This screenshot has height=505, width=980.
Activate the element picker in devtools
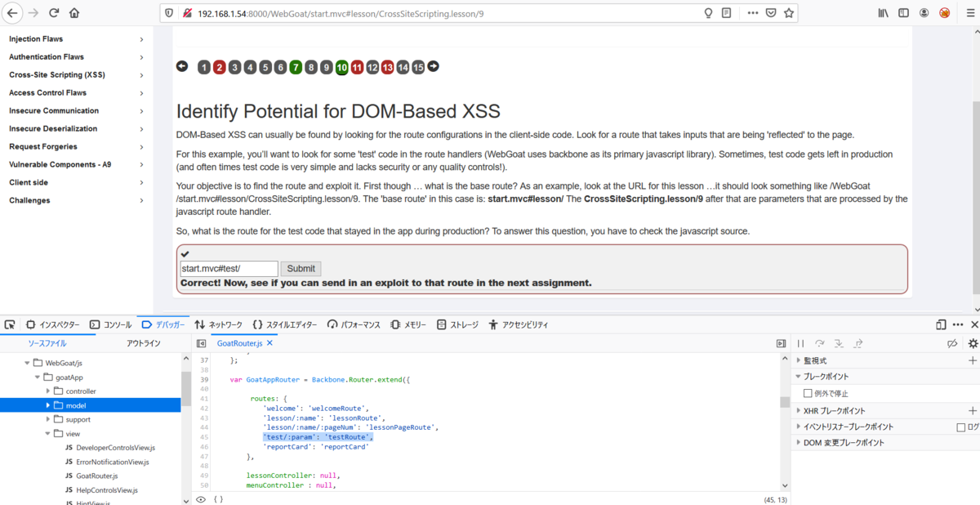10,324
